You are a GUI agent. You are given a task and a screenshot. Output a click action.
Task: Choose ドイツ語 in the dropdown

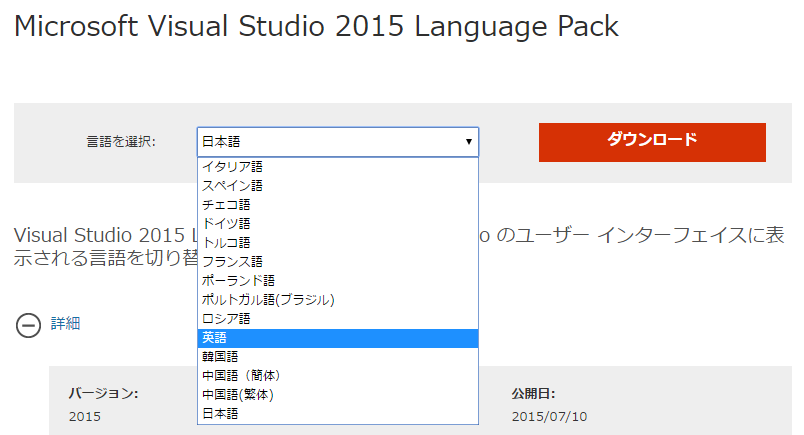pyautogui.click(x=337, y=224)
